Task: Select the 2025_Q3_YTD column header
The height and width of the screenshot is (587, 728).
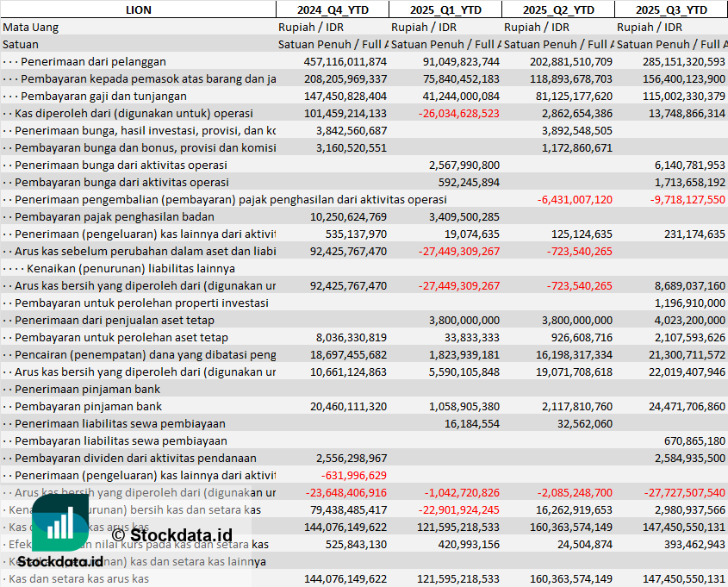Action: point(671,9)
